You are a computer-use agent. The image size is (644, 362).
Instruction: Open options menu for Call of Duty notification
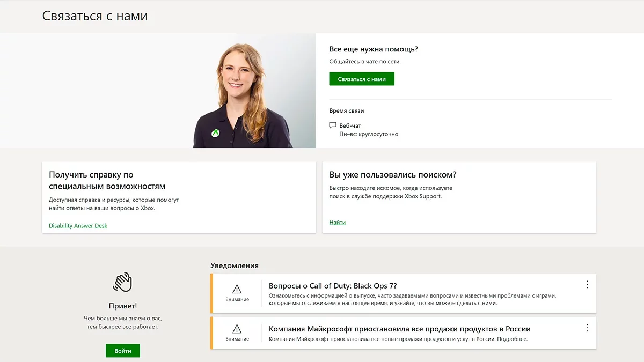click(587, 284)
